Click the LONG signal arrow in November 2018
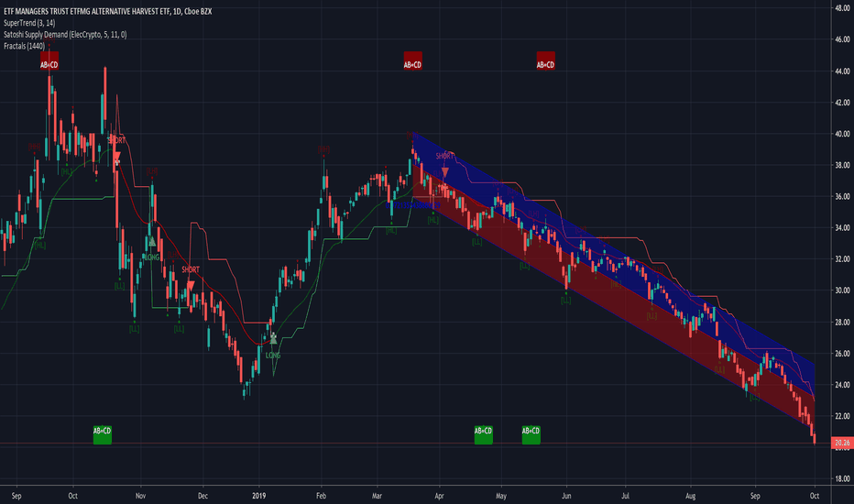 (152, 241)
